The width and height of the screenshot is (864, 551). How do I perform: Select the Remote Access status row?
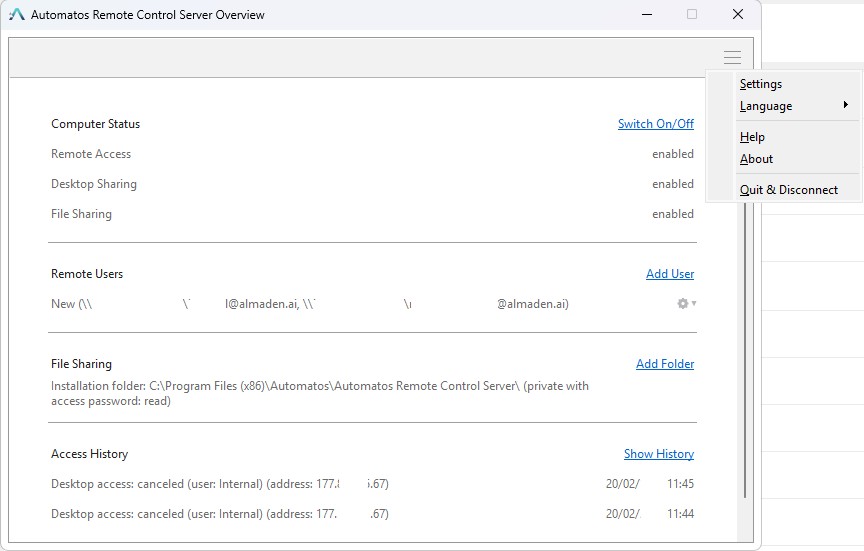372,154
